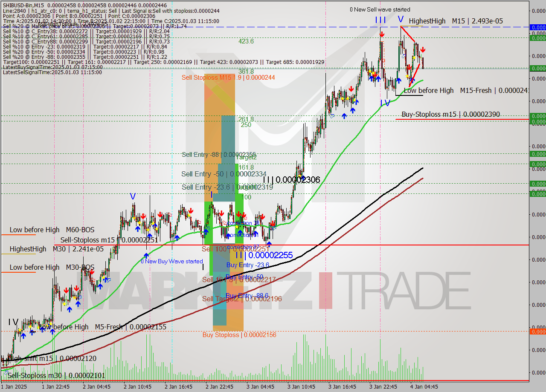The width and height of the screenshot is (546, 392).
Task: Click the '0 New Sell wave started' label
Action: (380, 9)
